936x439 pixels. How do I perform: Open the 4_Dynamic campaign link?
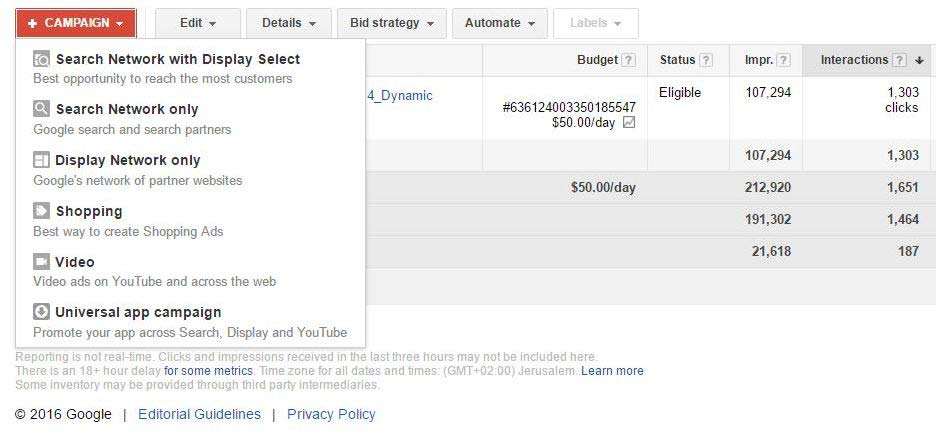399,96
